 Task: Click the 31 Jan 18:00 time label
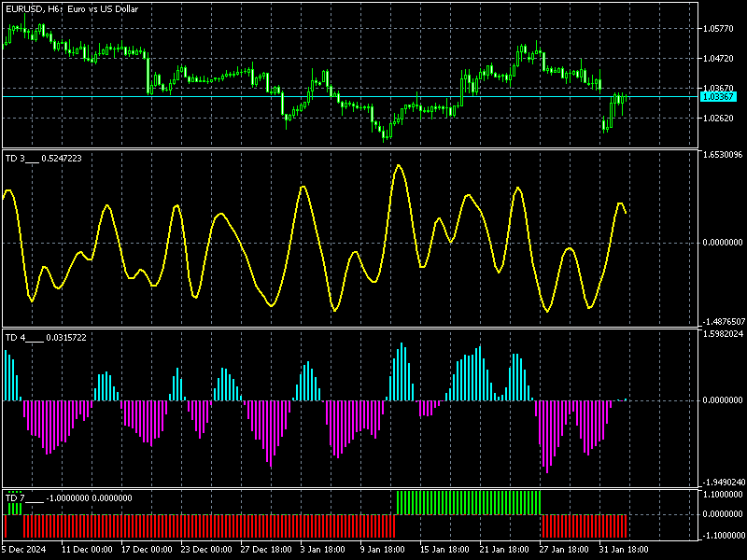point(625,550)
